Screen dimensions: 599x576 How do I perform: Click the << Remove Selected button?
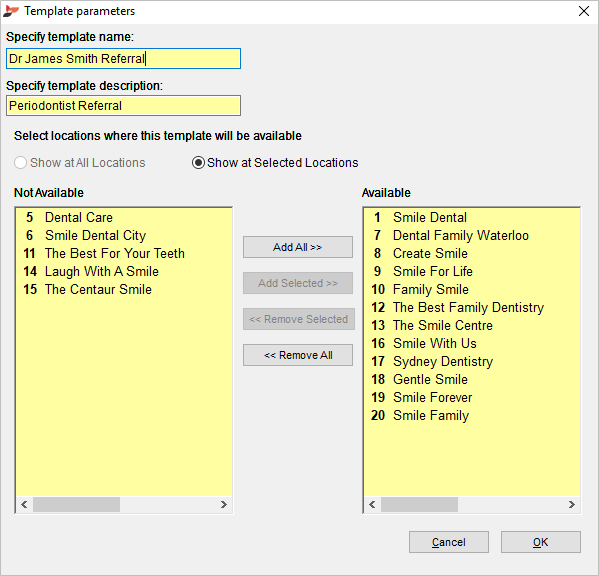[x=299, y=319]
